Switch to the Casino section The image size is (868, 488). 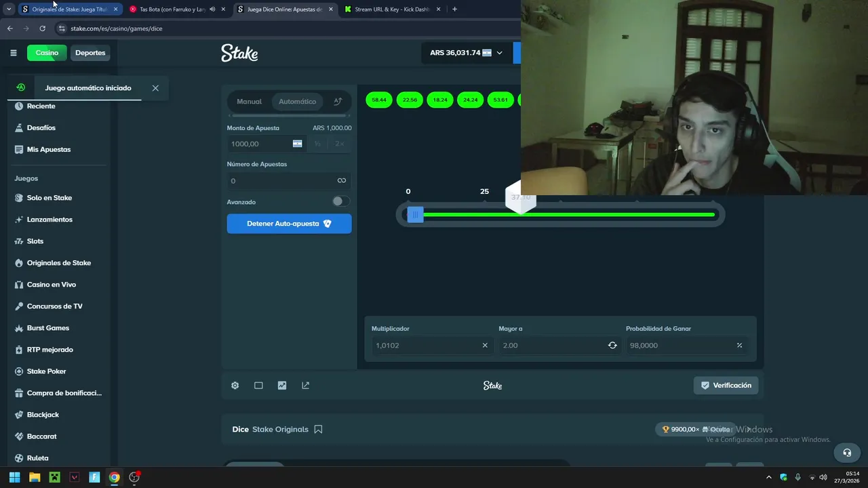(47, 53)
